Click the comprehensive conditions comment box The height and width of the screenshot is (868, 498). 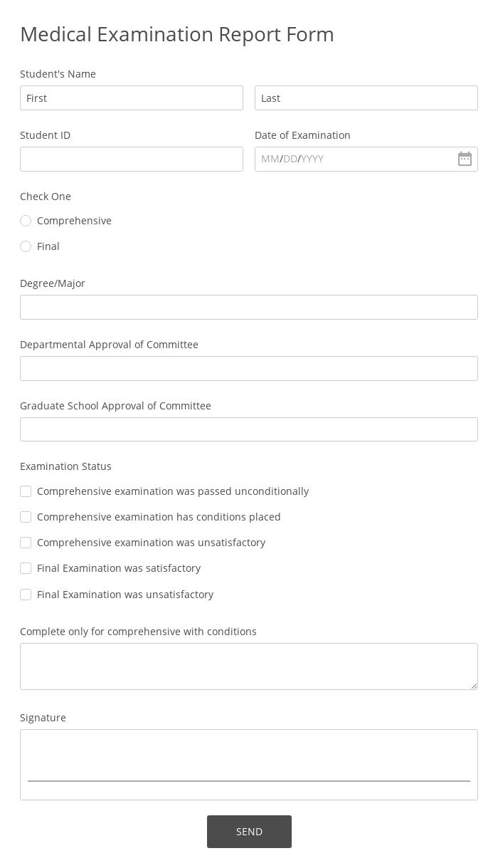tap(249, 666)
